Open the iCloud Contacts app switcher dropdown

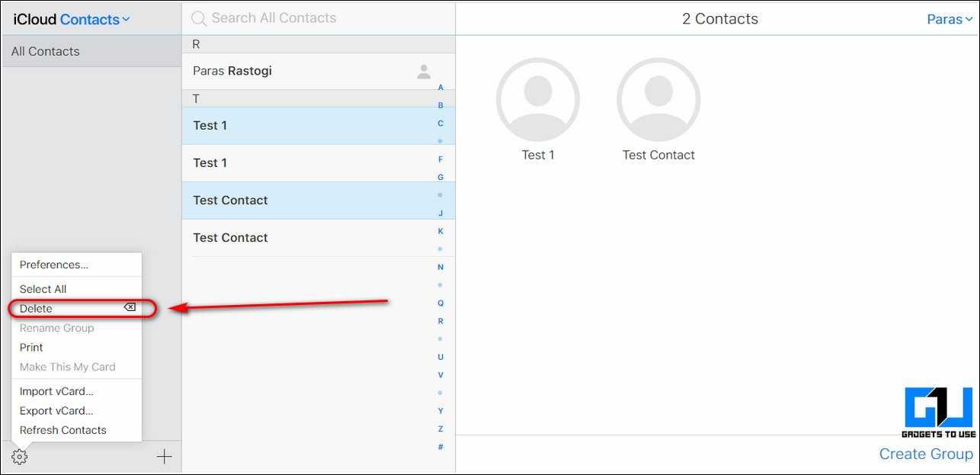[x=94, y=19]
